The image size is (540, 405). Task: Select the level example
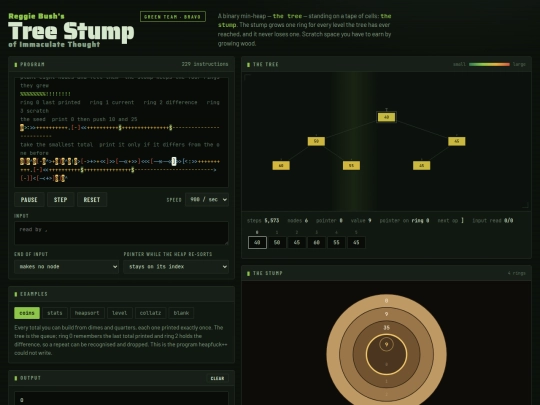tap(120, 313)
